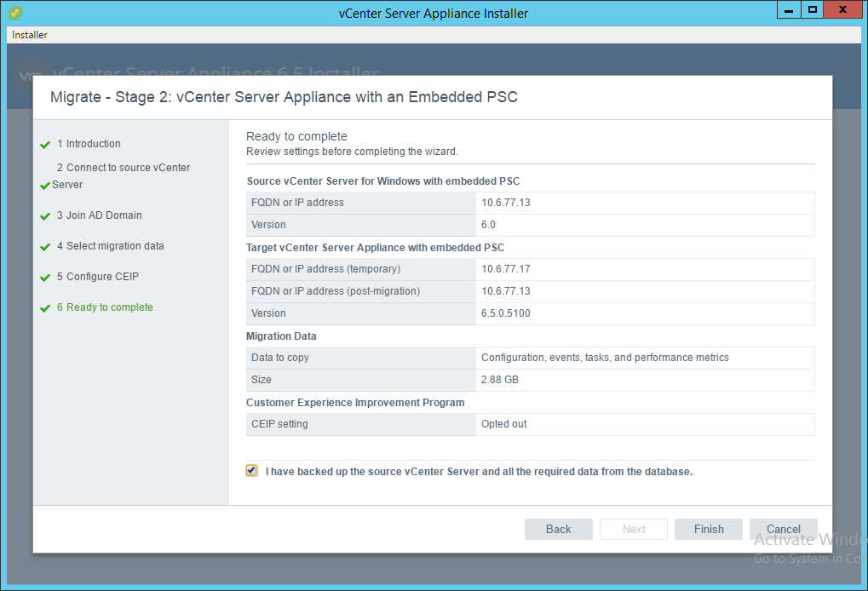This screenshot has width=868, height=591.
Task: Select step 2 Connect to source vCenter Server
Action: point(121,176)
